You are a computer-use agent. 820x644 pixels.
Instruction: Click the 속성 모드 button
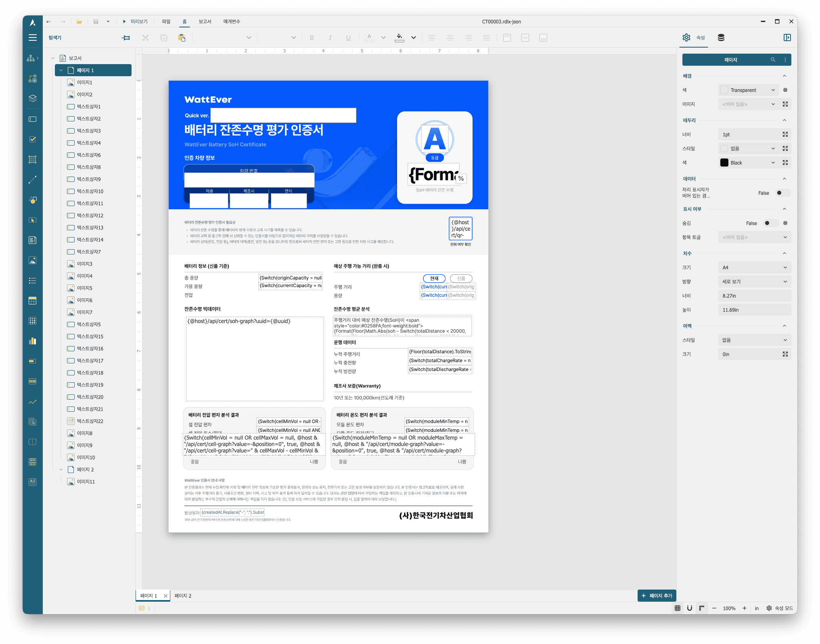[x=779, y=608]
